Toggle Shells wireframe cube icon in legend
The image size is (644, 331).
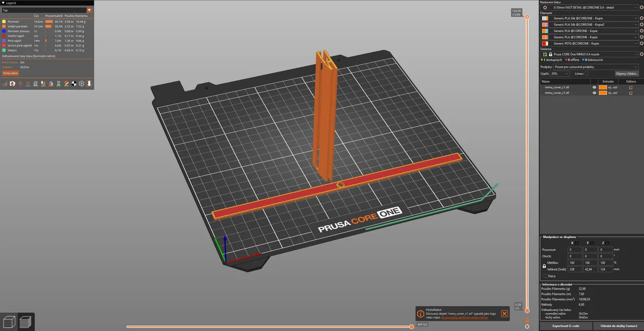tap(82, 84)
